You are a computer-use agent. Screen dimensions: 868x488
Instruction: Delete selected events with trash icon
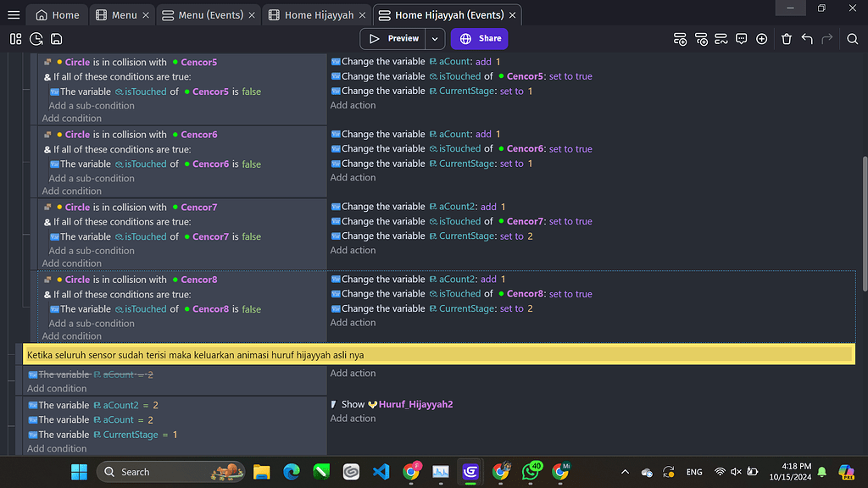click(x=787, y=39)
